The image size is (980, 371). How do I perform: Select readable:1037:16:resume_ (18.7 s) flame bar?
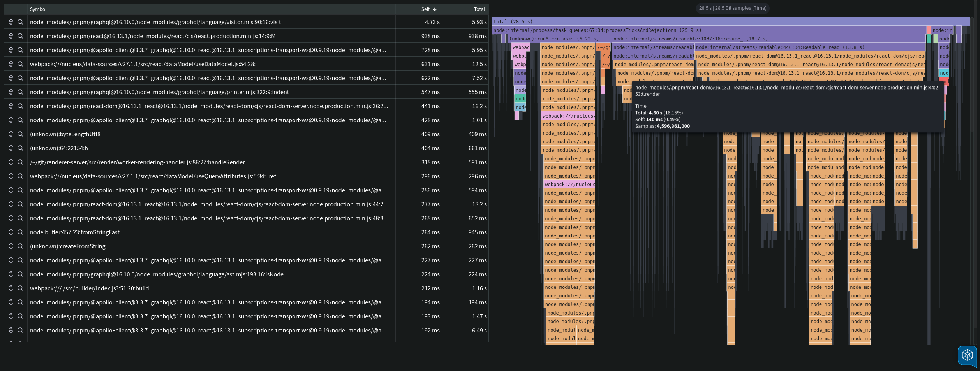[x=768, y=39]
